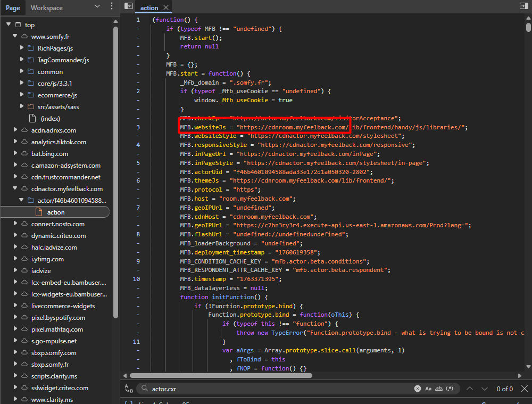
Task: Toggle the debugger sidebar at top right
Action: pos(523,6)
